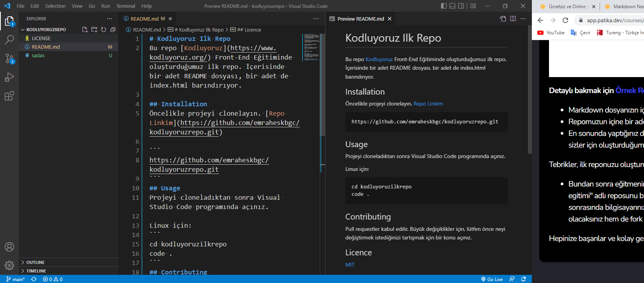Open Explorer Views and More Actions menu

coord(109,19)
